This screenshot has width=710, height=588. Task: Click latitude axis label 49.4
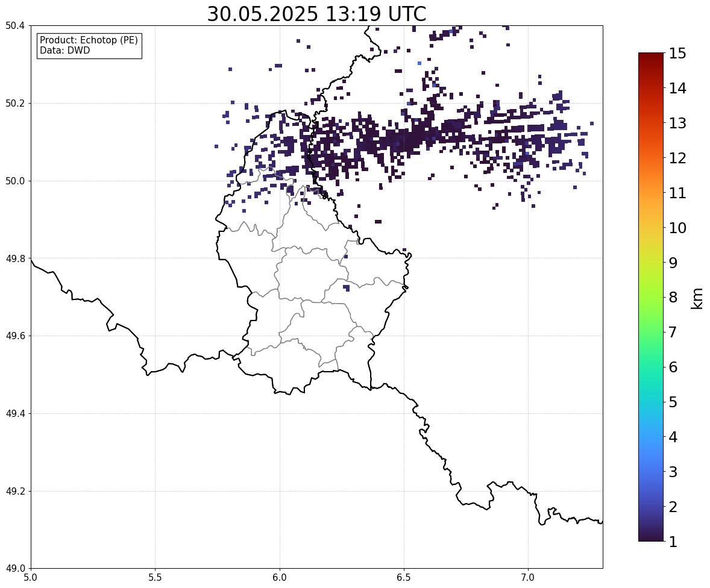coord(15,414)
